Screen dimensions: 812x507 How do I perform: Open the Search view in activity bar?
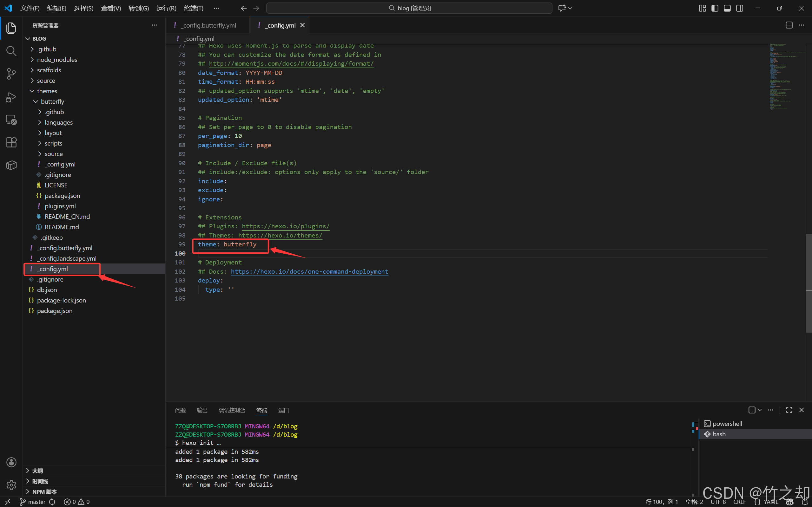(11, 51)
